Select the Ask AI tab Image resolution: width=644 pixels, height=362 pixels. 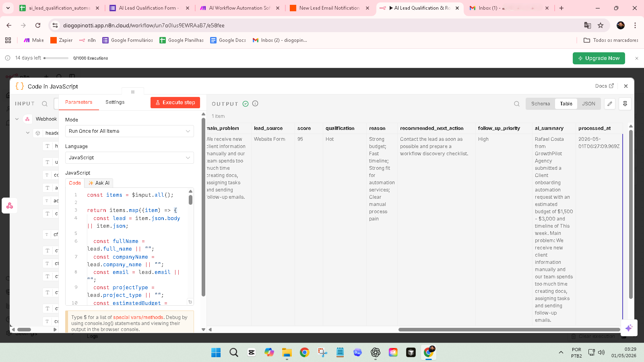tap(99, 183)
